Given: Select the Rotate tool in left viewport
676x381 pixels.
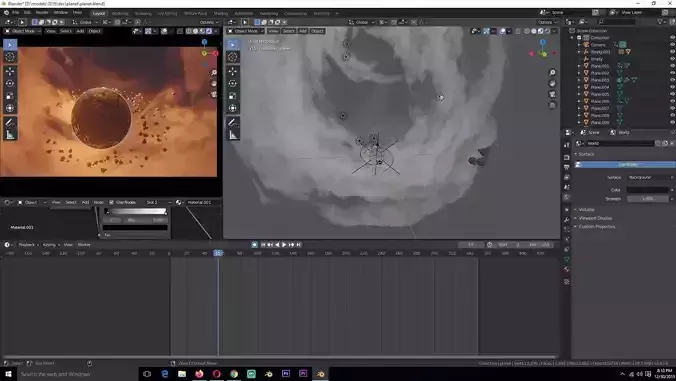Looking at the screenshot, I should (x=9, y=84).
